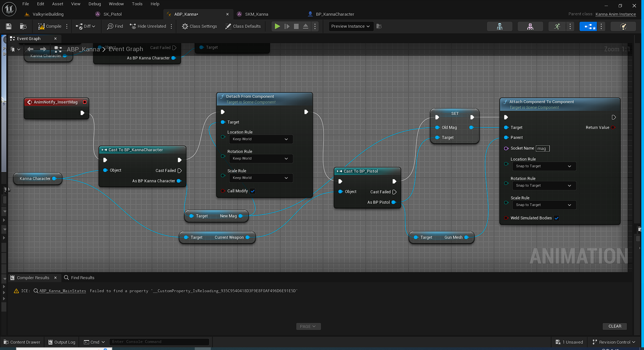Open Preview Instance debug dropdown
This screenshot has width=644, height=350.
pos(351,26)
